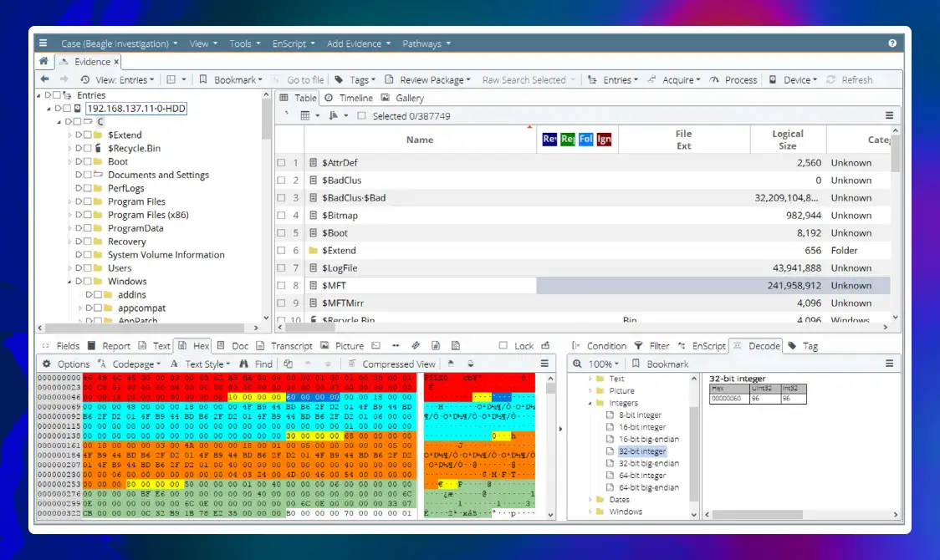940x560 pixels.
Task: Switch to the Gallery tab
Action: 402,98
